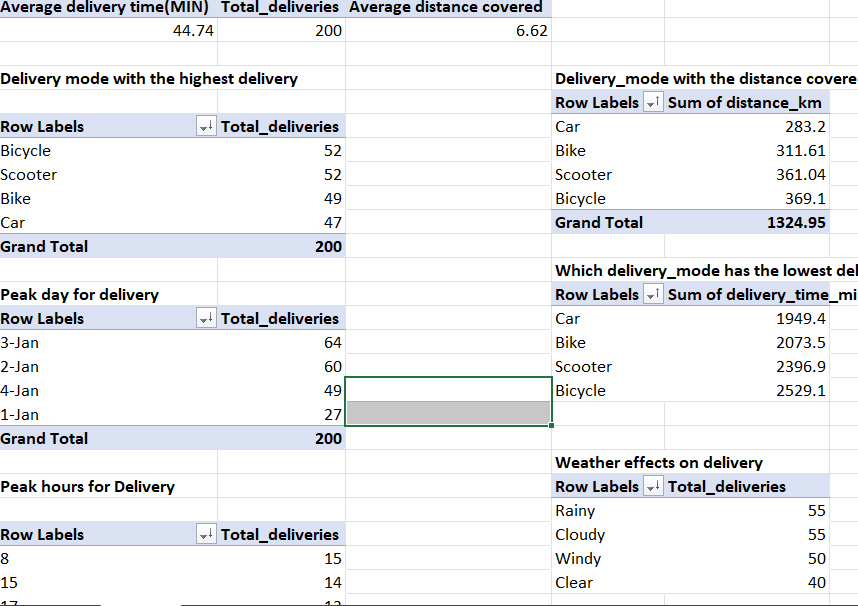The height and width of the screenshot is (606, 858).
Task: Open Row Labels filter above Sum of delivery_time
Action: (653, 295)
